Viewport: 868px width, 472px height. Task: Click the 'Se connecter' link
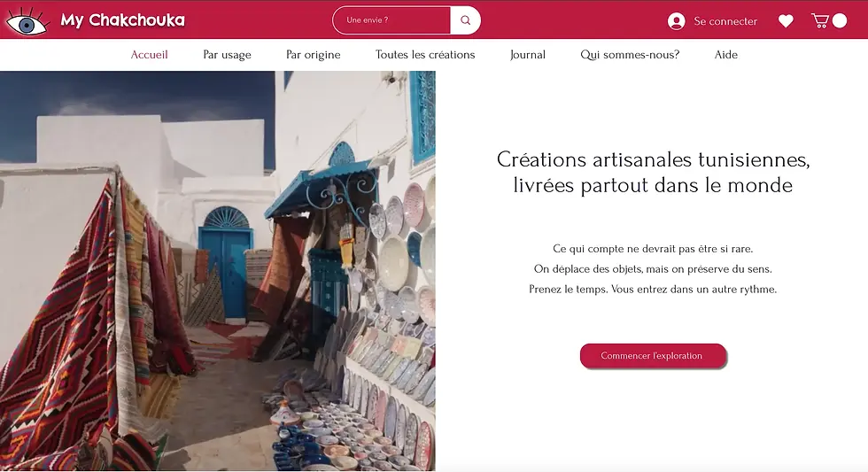click(725, 21)
